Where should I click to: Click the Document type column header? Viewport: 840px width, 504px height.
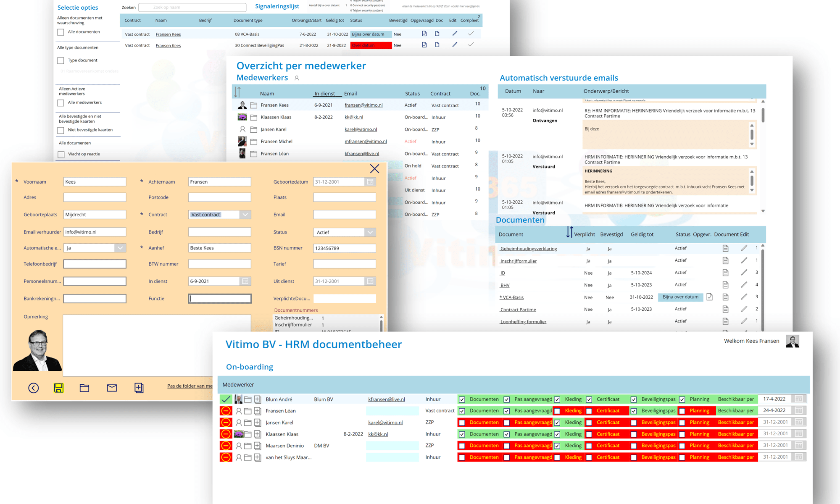pos(248,20)
